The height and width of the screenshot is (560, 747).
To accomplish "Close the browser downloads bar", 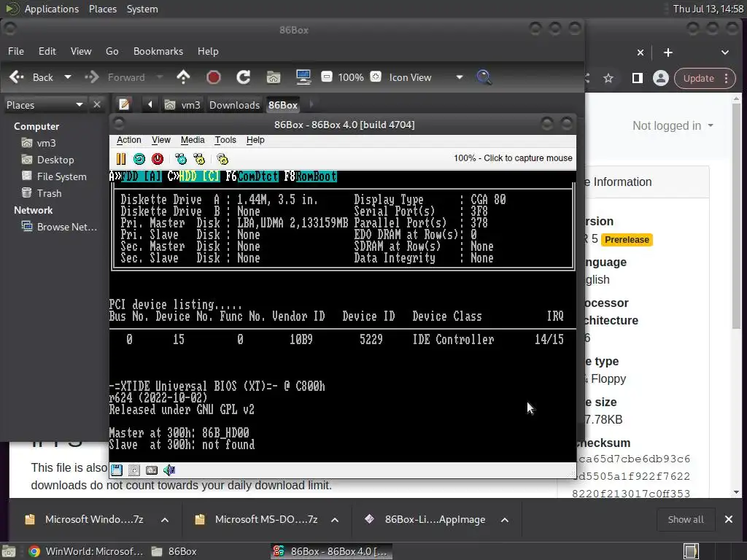I will (x=729, y=519).
